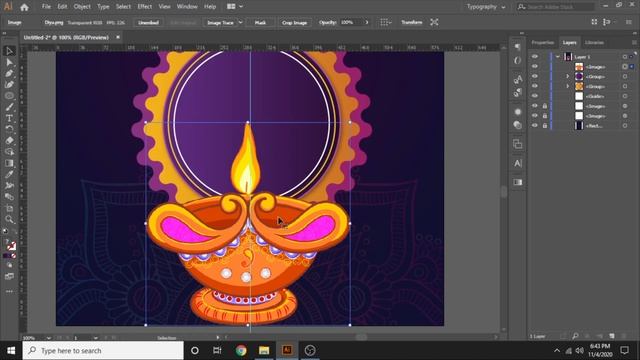Screen dimensions: 640x360
Task: Select the Pen tool
Action: coord(9,73)
